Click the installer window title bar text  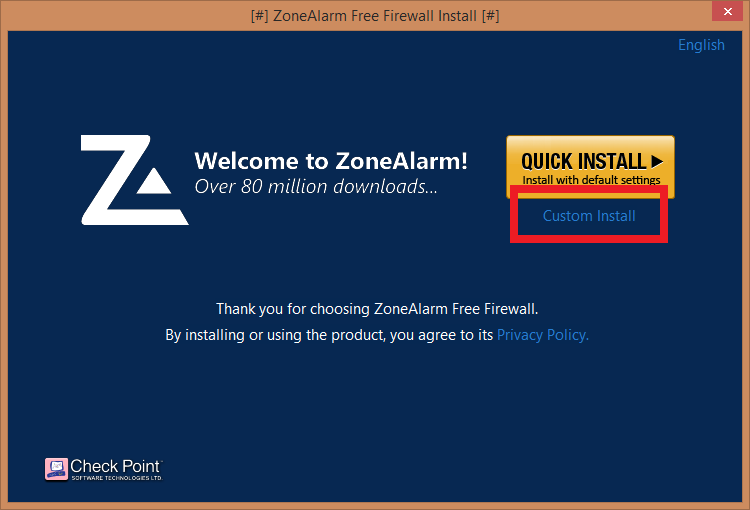375,16
